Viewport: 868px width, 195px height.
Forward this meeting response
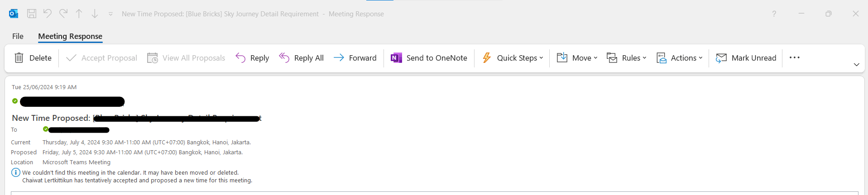click(355, 58)
